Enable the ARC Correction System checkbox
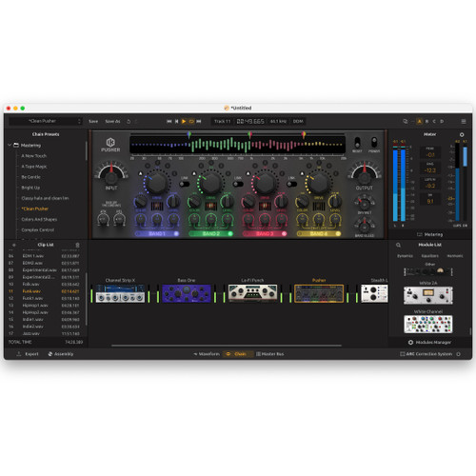 [402, 354]
